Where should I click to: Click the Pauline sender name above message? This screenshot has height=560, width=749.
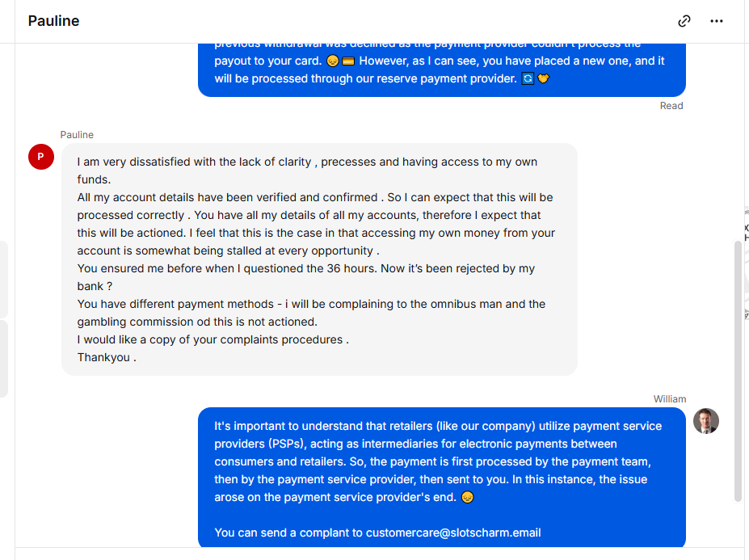[77, 135]
